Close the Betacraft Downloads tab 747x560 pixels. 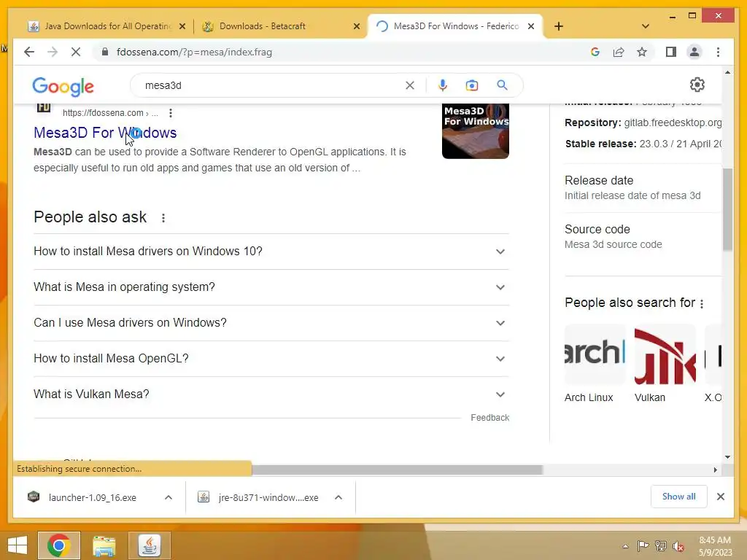click(x=356, y=26)
